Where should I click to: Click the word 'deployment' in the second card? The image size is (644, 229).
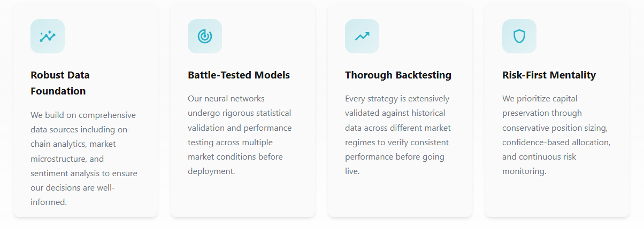(x=211, y=171)
